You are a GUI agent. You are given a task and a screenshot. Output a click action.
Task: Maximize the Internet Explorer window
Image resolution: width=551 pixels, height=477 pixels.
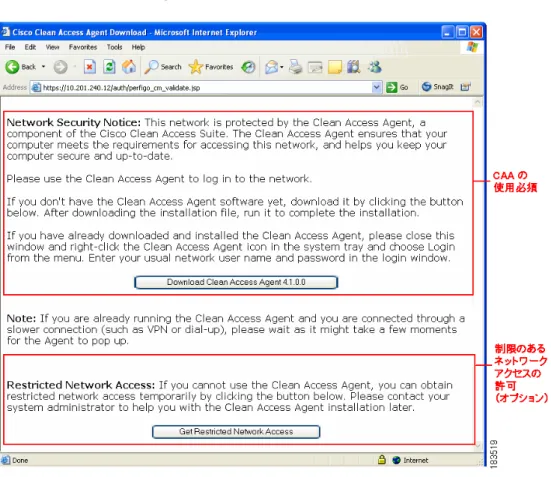pos(462,33)
